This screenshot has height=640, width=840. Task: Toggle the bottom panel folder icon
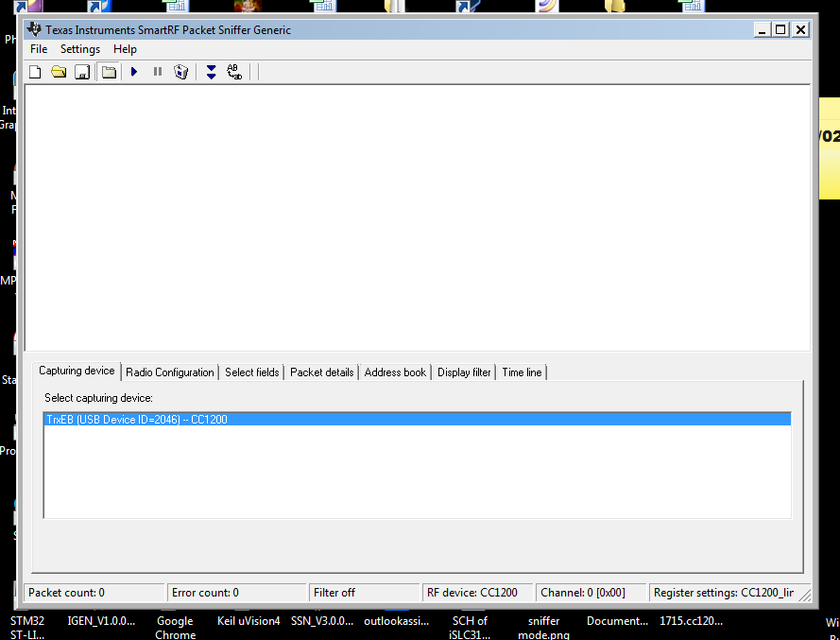(109, 72)
